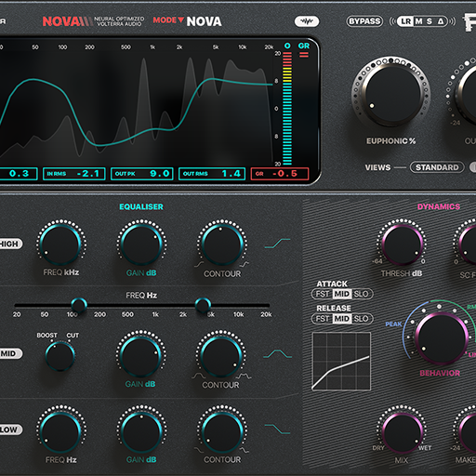The image size is (476, 476).
Task: Toggle the HIGH band button
Action: 10,244
